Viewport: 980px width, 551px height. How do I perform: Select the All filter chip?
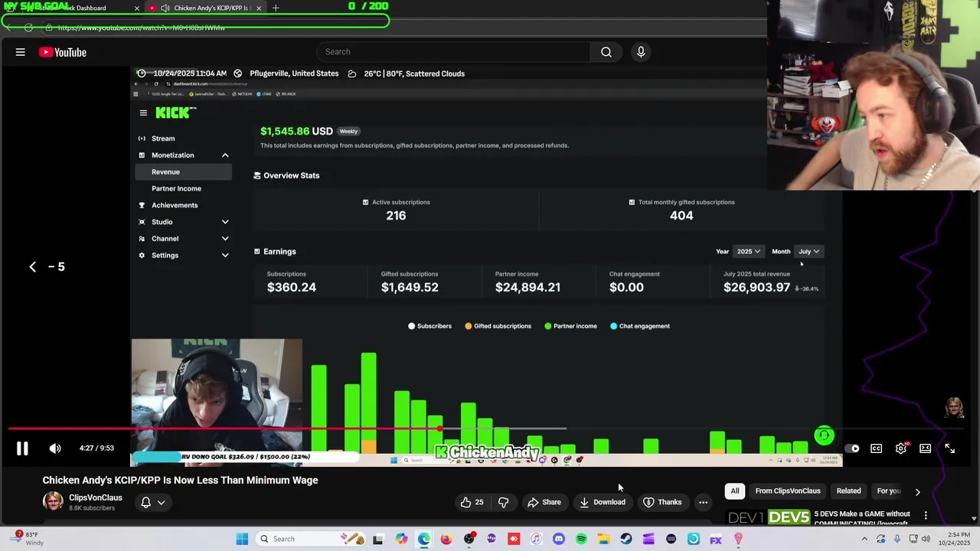735,491
